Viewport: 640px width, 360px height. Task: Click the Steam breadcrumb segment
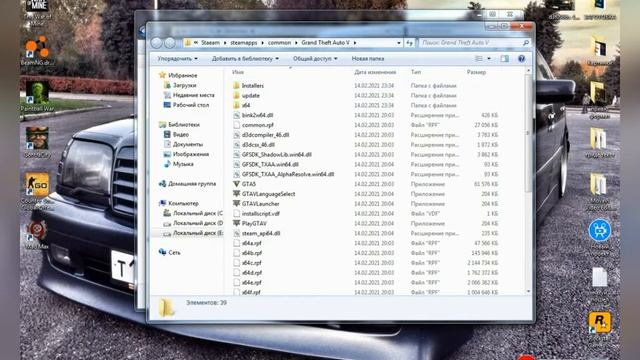(x=210, y=42)
